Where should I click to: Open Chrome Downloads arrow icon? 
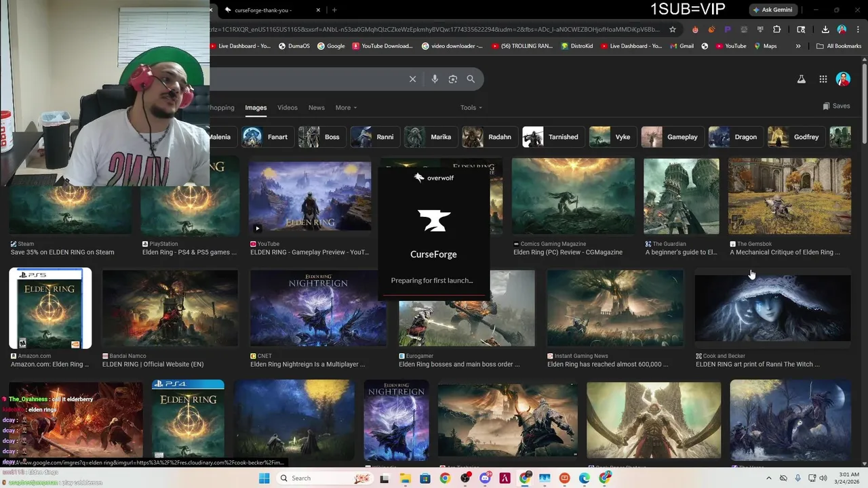(825, 29)
